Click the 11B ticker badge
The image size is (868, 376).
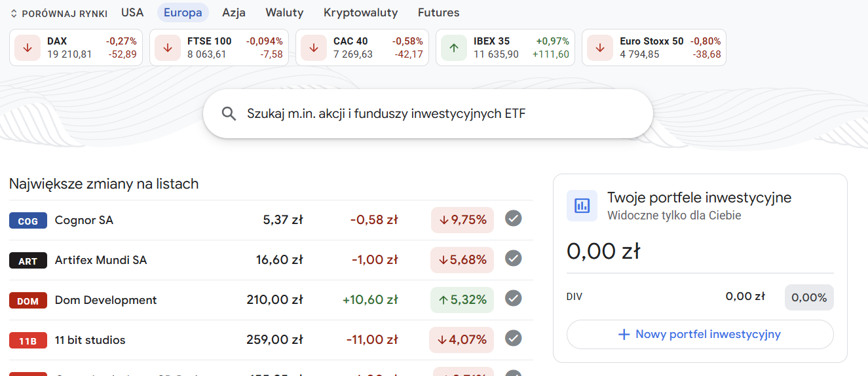click(28, 341)
